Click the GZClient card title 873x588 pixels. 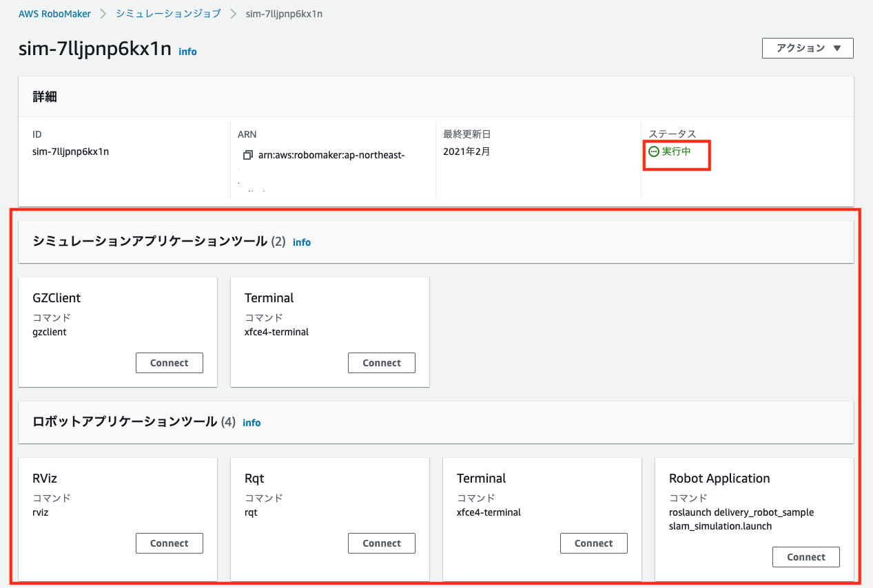click(x=57, y=298)
